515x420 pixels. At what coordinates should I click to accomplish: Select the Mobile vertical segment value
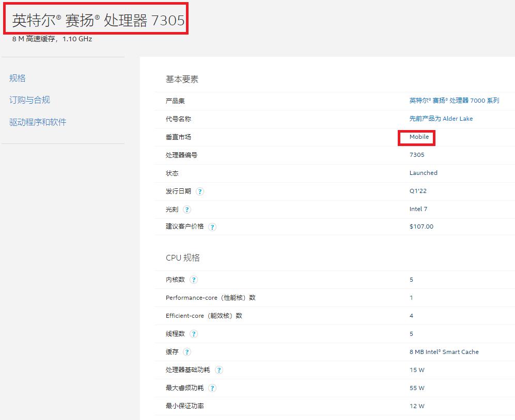coord(419,137)
